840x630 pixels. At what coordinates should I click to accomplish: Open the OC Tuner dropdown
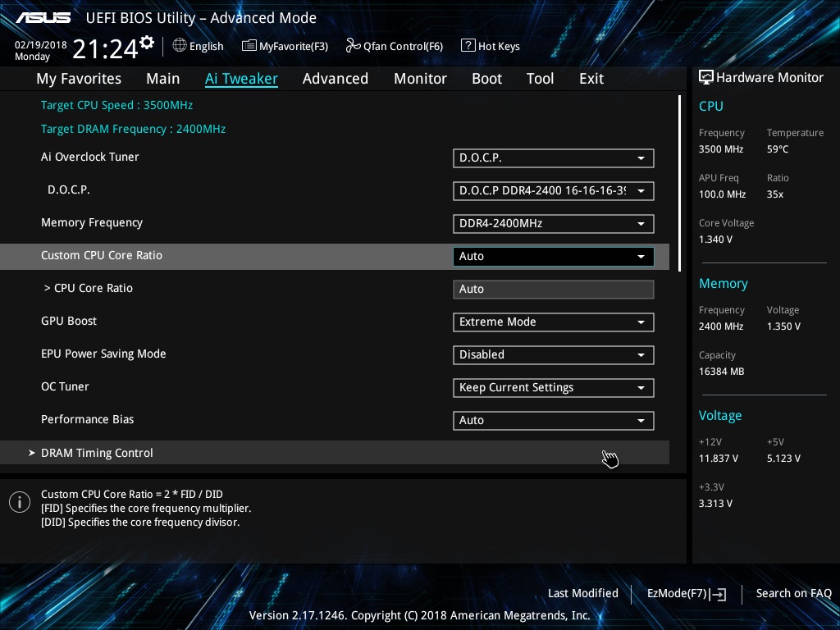click(554, 387)
